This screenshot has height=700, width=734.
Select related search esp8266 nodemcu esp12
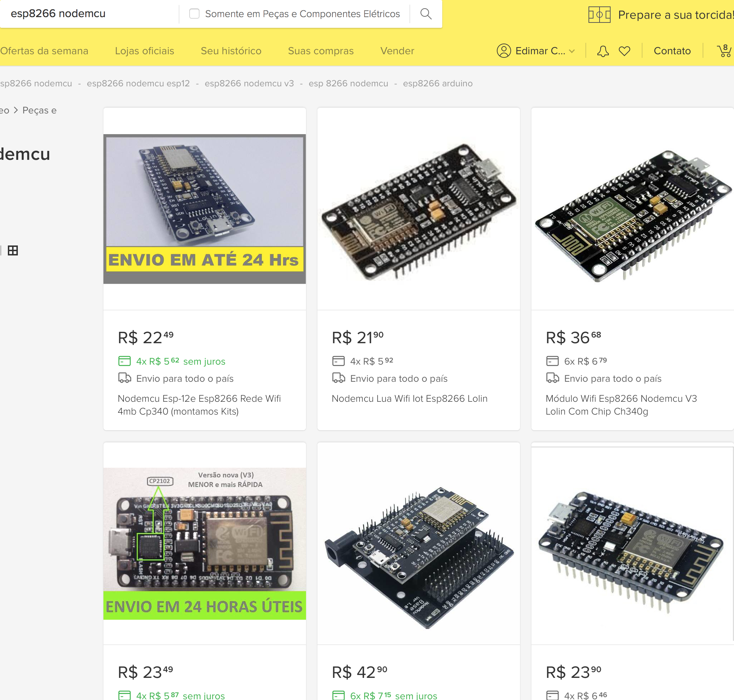(x=138, y=83)
